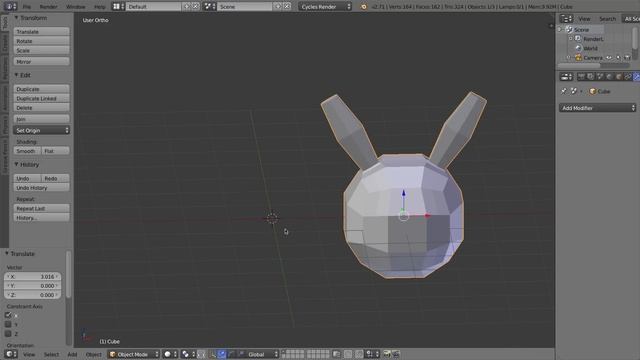Click the Translate button
This screenshot has width=640, height=360.
coord(42,31)
